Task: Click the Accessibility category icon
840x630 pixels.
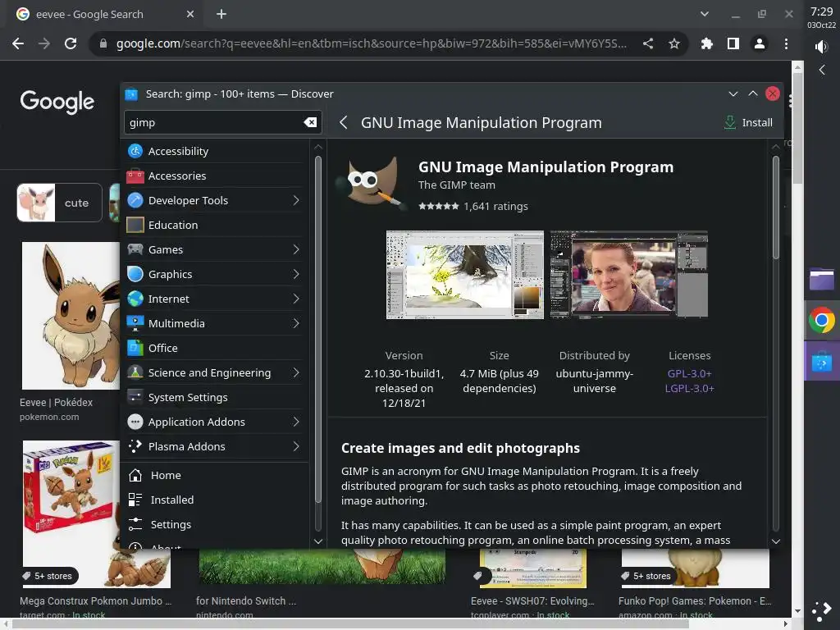Action: [135, 151]
